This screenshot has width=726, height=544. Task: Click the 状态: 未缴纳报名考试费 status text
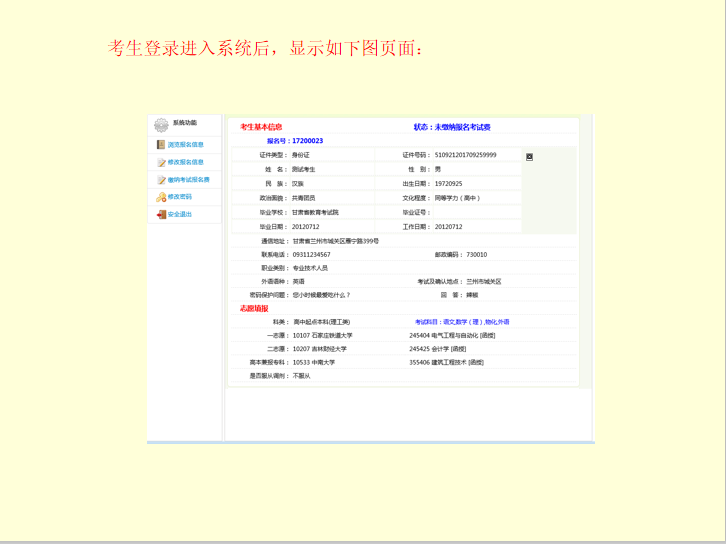[x=452, y=127]
